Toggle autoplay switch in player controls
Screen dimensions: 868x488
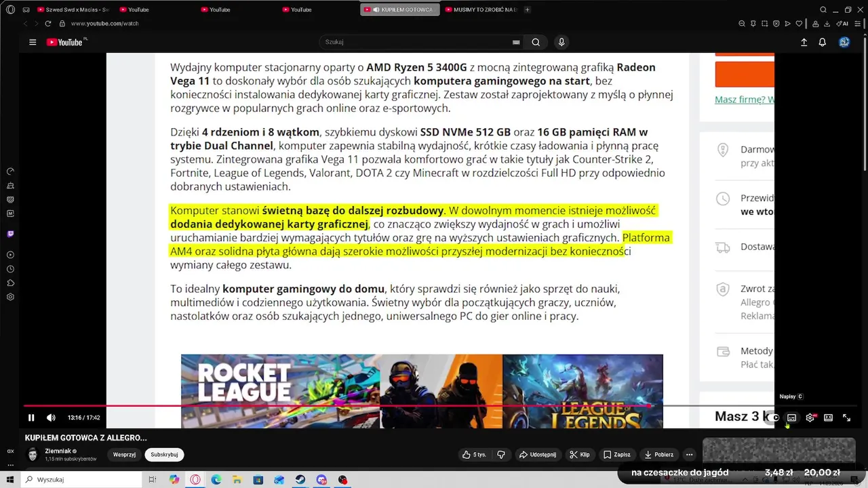[773, 418]
